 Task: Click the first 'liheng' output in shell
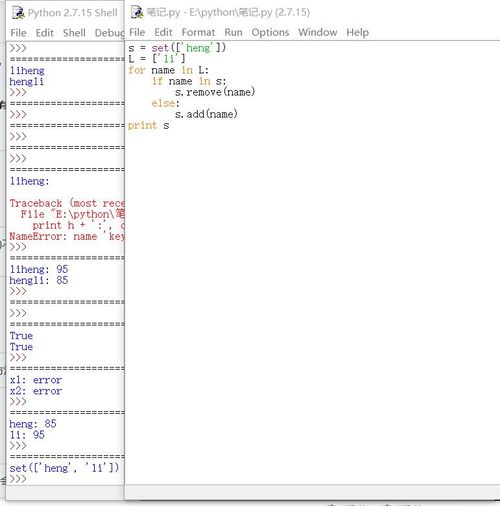[27, 70]
